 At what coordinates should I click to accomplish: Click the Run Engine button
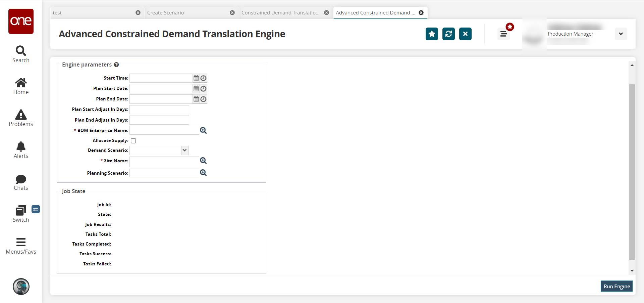[x=617, y=287]
